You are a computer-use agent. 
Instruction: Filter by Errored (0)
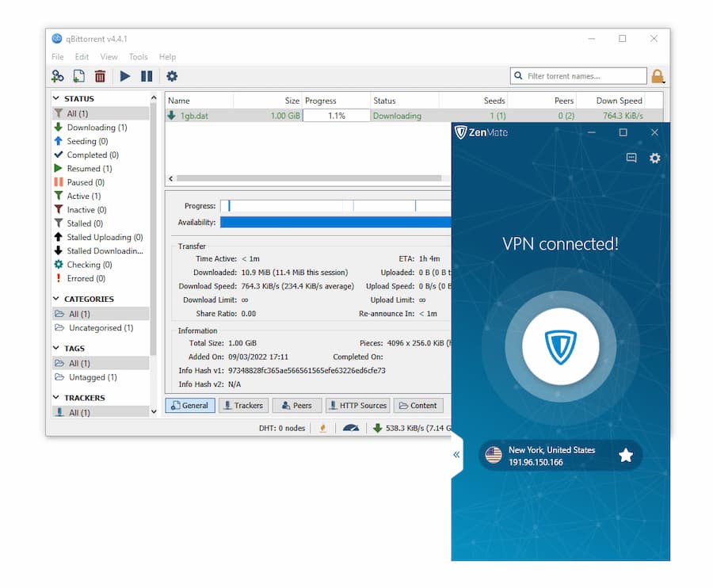[x=101, y=278]
